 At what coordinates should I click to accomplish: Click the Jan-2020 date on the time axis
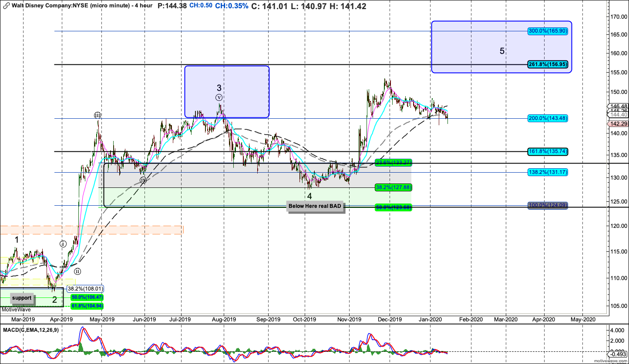tap(431, 319)
